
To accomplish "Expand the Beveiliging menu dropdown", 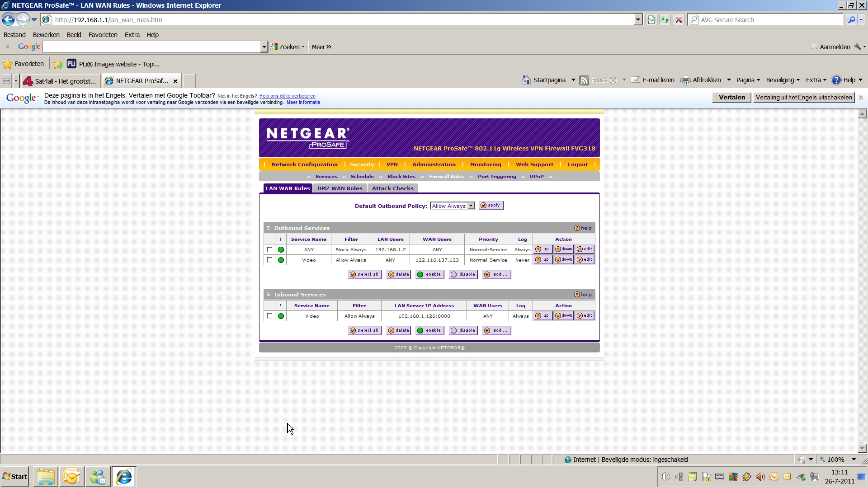I will pos(783,80).
